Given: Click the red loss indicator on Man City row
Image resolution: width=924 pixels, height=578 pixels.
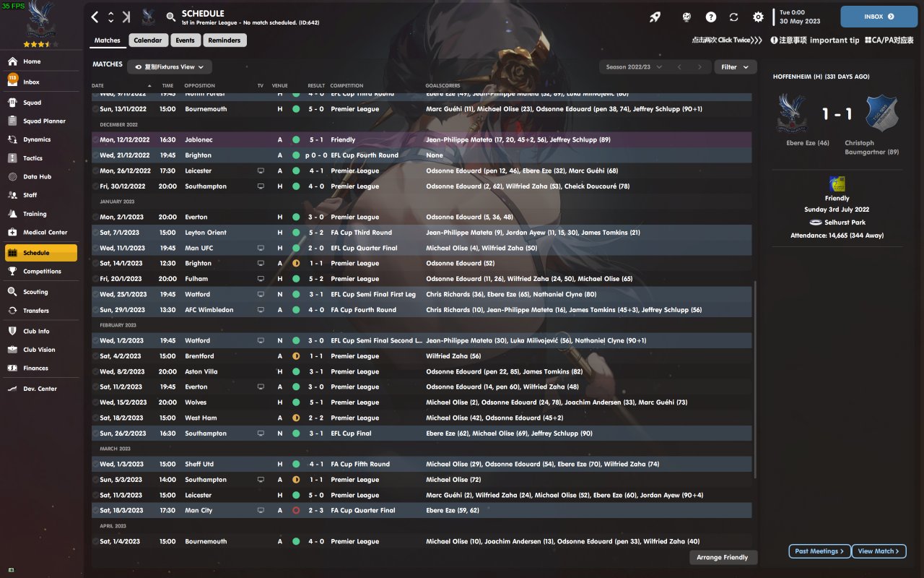Looking at the screenshot, I should coord(296,510).
